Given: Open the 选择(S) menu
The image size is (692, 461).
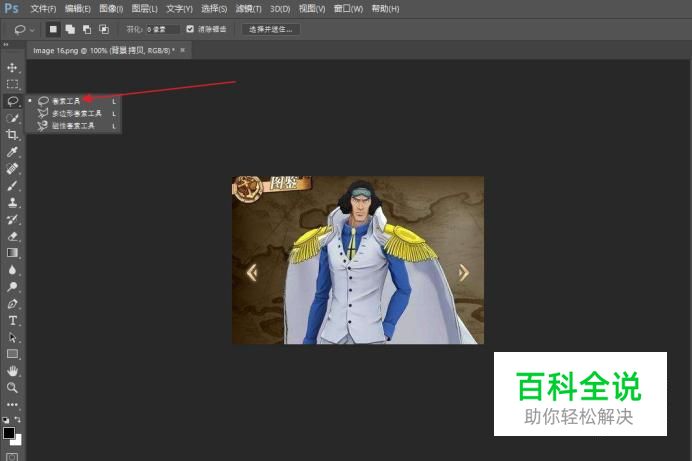Looking at the screenshot, I should tap(214, 9).
